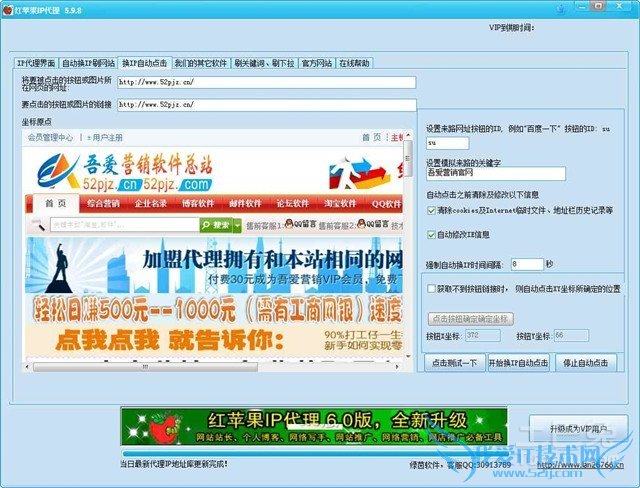Image resolution: width=640 pixels, height=488 pixels.
Task: Select the 换IP自动点击 tab
Action: 144,62
